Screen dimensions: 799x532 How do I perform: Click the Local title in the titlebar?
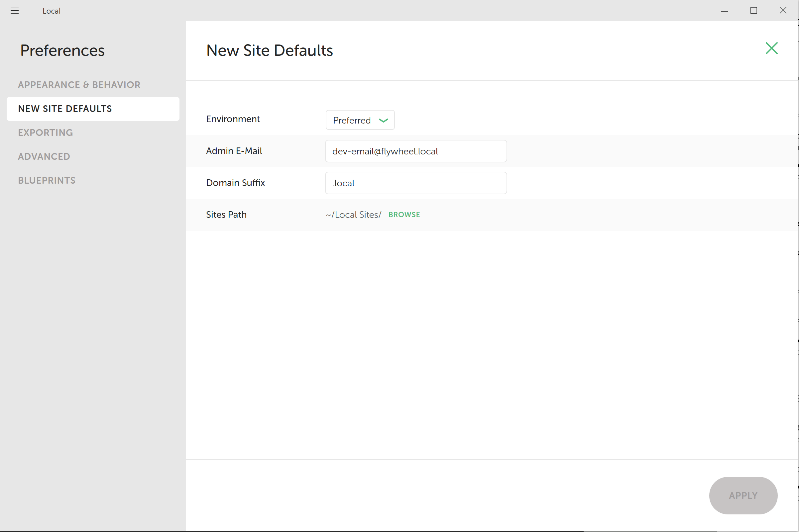pyautogui.click(x=51, y=11)
